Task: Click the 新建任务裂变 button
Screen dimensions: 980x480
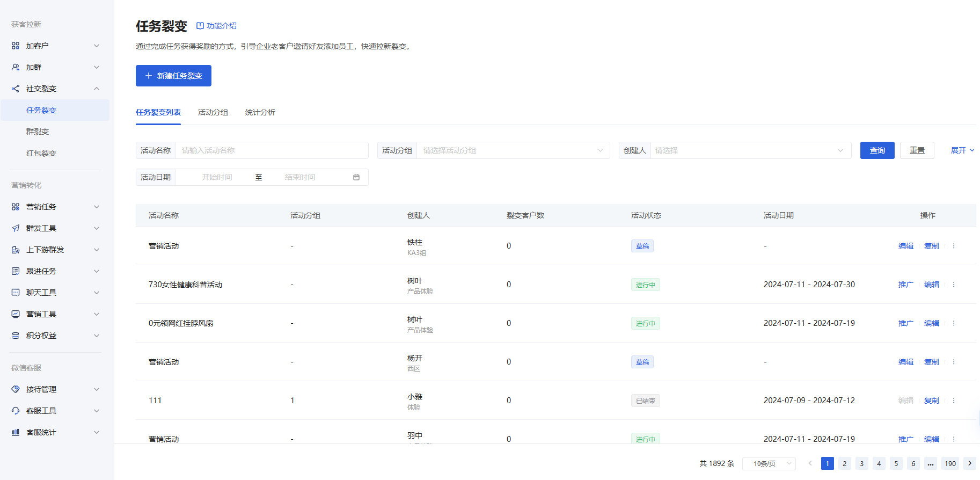Action: tap(173, 76)
